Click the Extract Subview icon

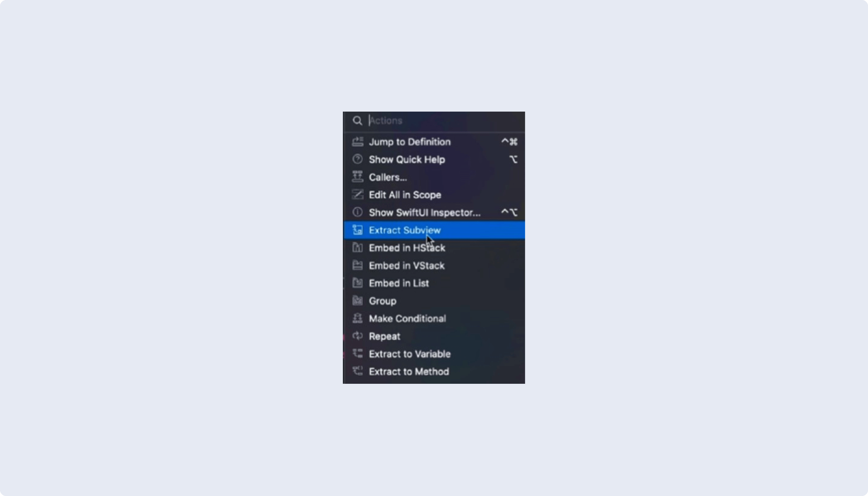[357, 230]
